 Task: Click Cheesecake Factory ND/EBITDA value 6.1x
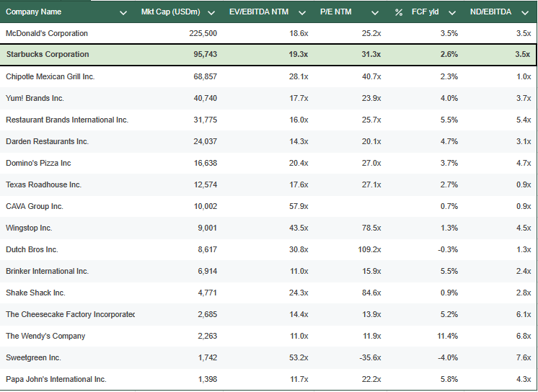point(524,314)
